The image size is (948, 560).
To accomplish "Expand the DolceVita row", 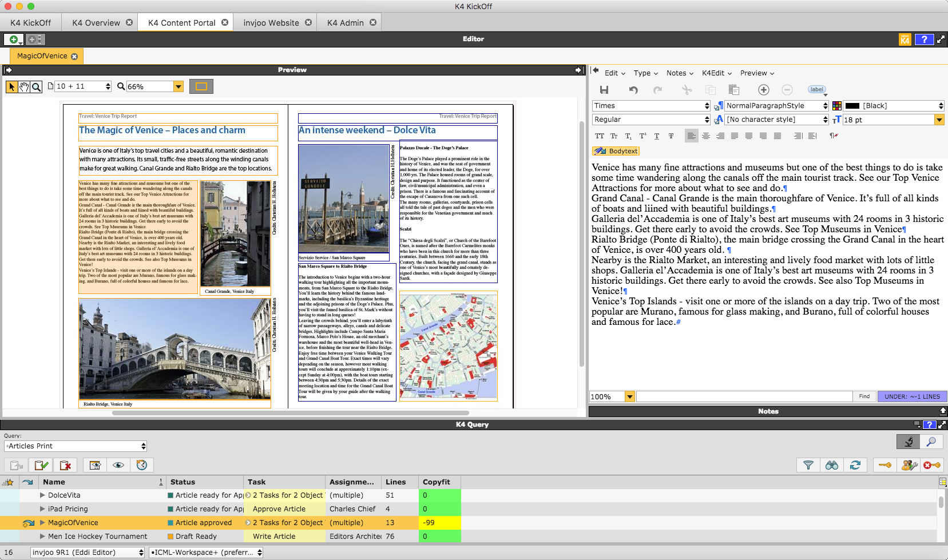I will (42, 495).
